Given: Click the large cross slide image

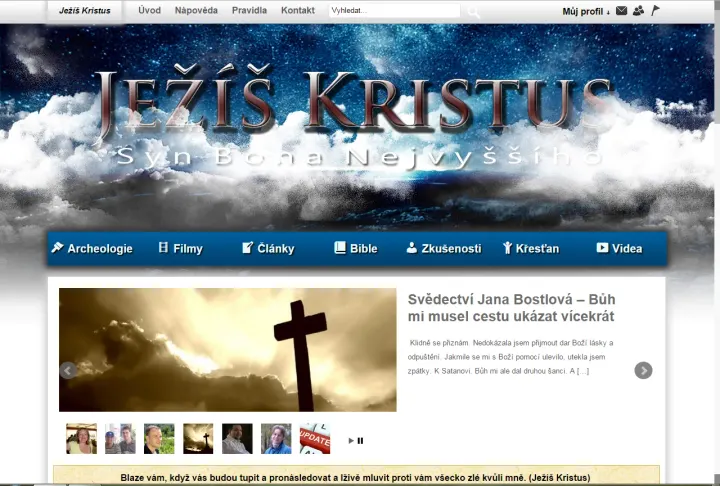Looking at the screenshot, I should (x=228, y=350).
